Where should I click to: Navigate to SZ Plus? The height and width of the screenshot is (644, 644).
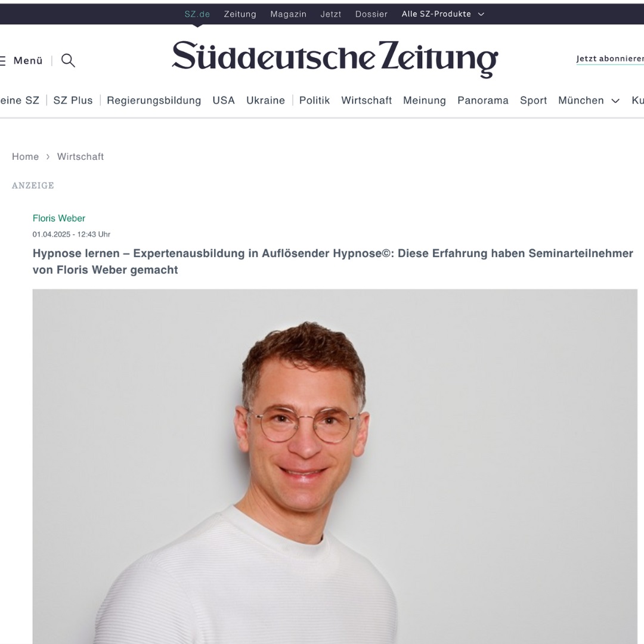coord(73,100)
